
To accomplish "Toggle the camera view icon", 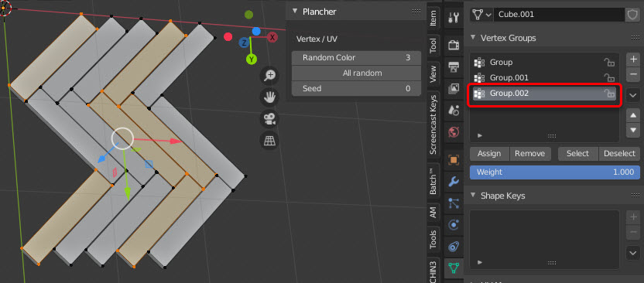I will pyautogui.click(x=270, y=119).
